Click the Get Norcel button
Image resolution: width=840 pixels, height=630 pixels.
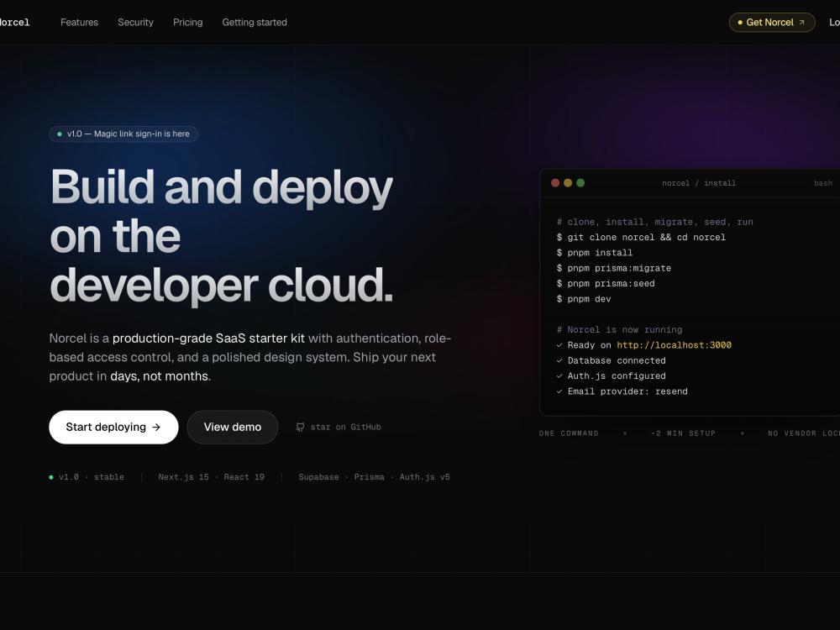click(x=772, y=23)
